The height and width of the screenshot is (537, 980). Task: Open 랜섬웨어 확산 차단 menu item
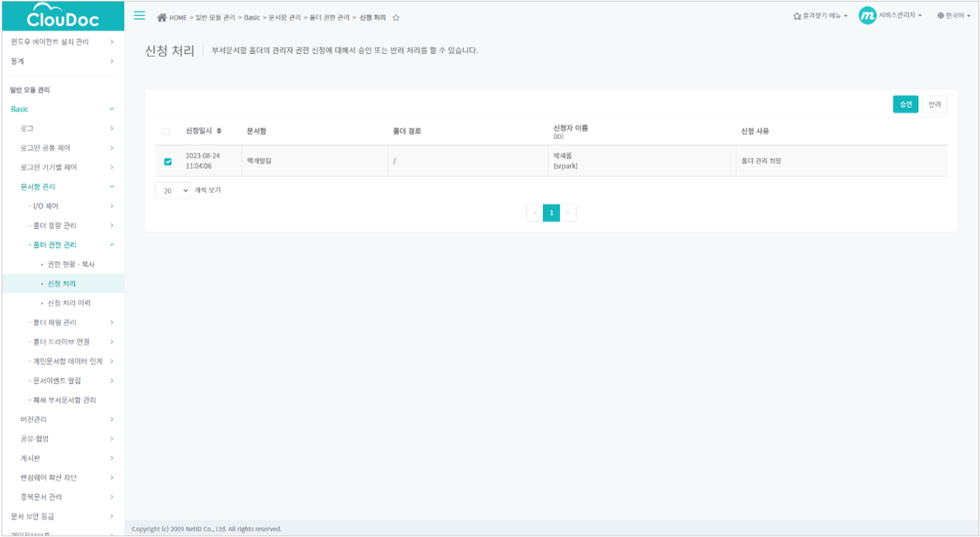pos(49,478)
